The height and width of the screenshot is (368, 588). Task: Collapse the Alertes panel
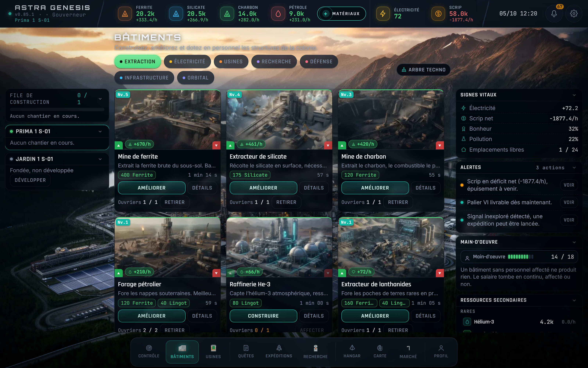(574, 167)
